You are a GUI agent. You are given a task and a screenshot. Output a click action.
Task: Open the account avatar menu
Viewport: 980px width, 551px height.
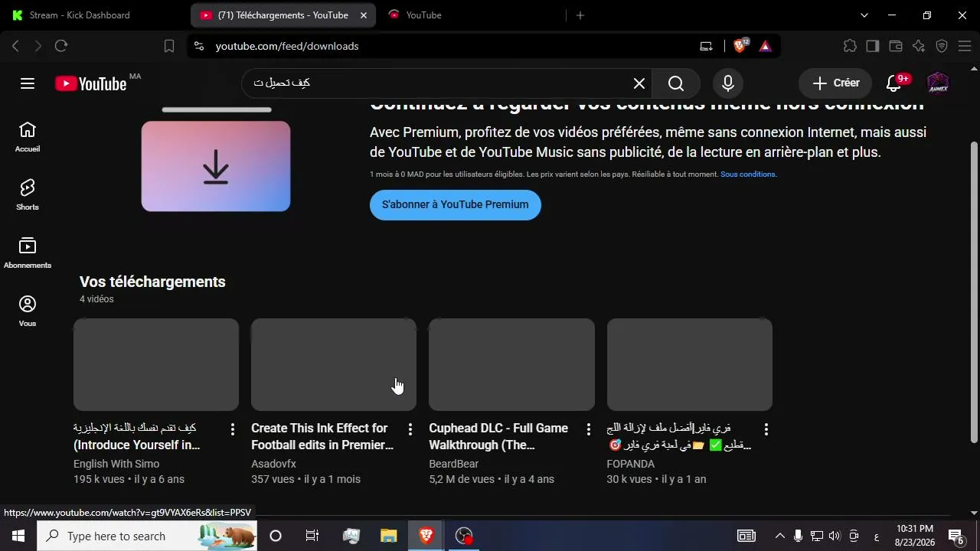coord(938,83)
